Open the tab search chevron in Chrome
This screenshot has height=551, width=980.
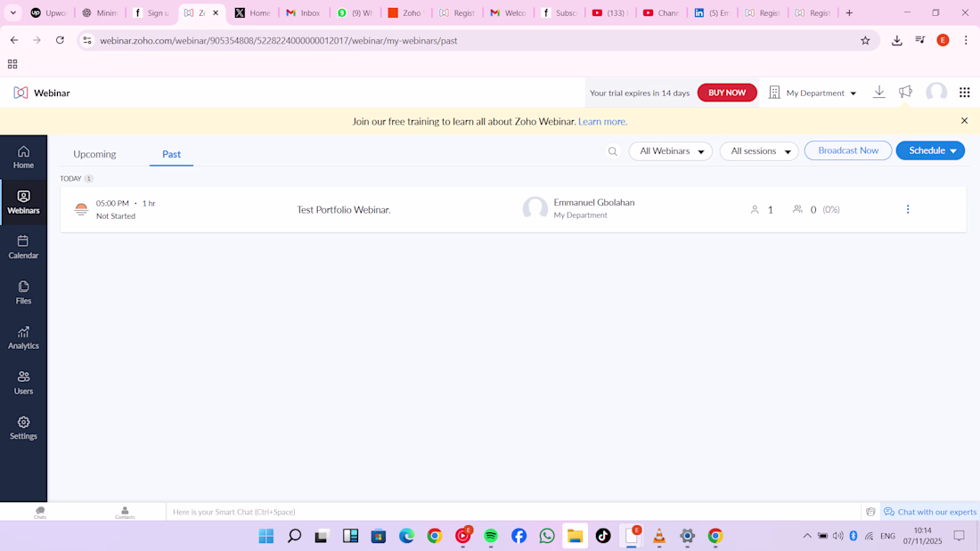coord(12,12)
